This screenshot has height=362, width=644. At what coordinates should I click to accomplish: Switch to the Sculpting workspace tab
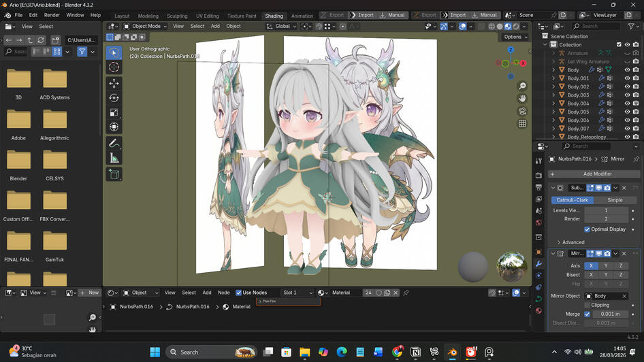point(177,16)
